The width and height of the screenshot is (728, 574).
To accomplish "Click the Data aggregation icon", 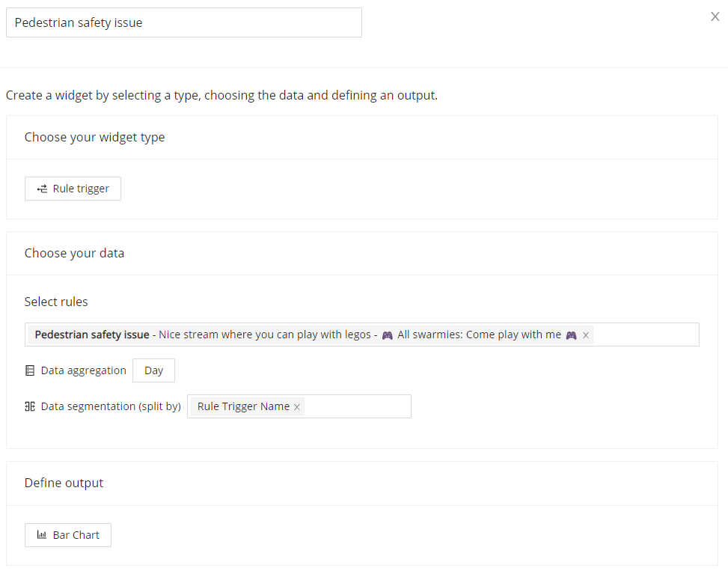I will pyautogui.click(x=30, y=370).
